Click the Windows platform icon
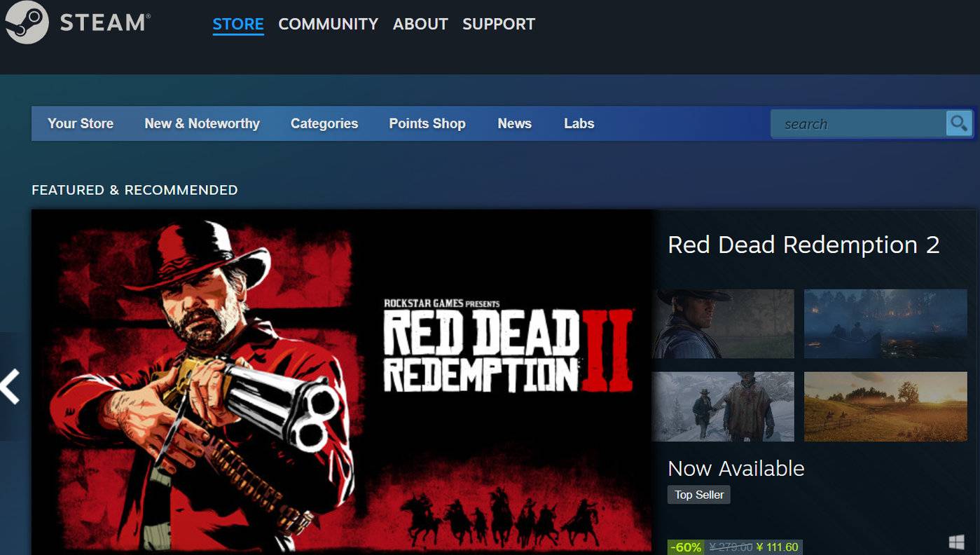Image resolution: width=980 pixels, height=555 pixels. [956, 542]
